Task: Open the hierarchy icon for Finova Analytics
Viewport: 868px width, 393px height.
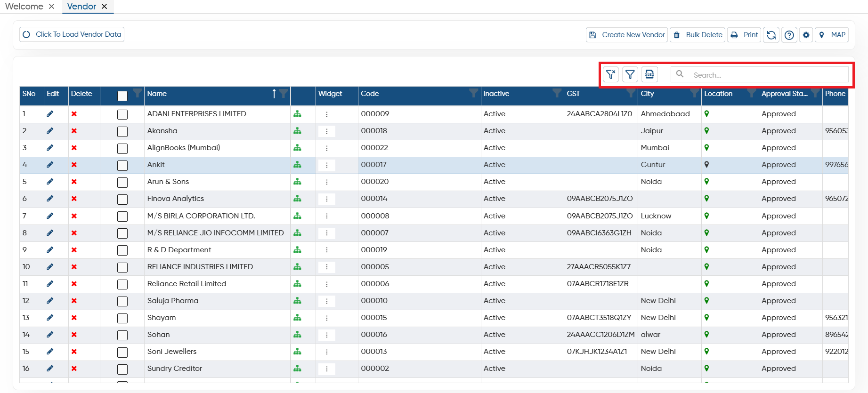Action: point(297,199)
